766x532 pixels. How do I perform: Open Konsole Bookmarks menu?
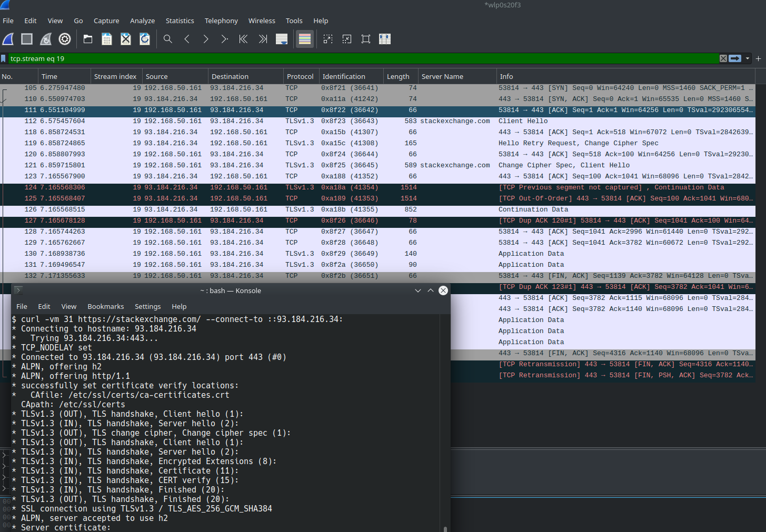tap(106, 306)
